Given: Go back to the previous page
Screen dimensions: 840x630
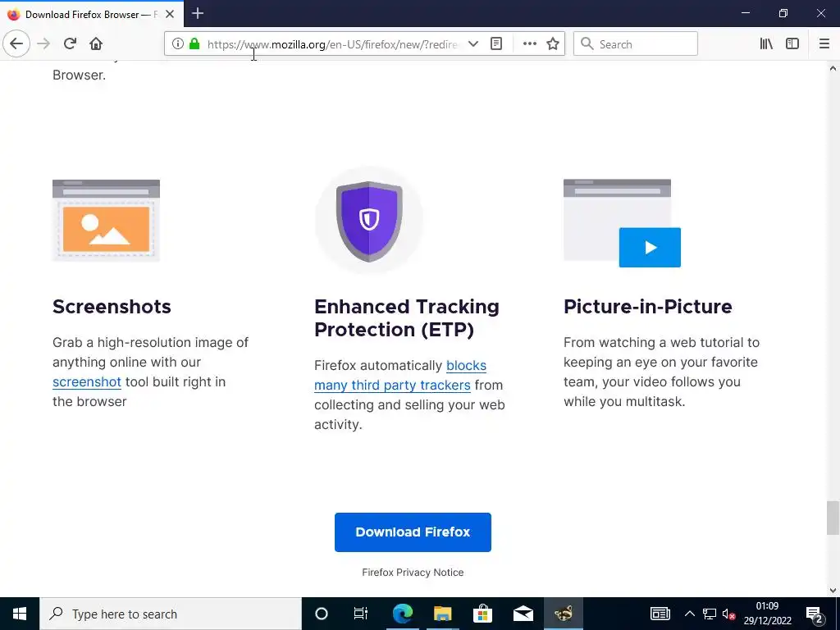Looking at the screenshot, I should [x=16, y=44].
